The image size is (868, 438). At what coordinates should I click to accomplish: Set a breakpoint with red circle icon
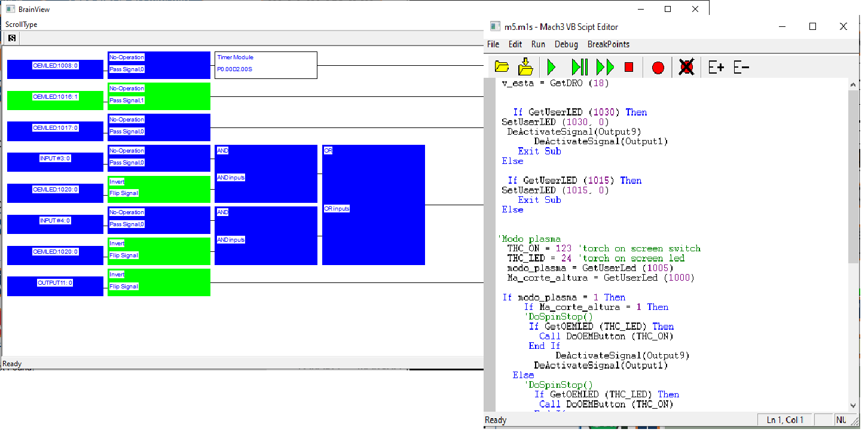[x=658, y=68]
